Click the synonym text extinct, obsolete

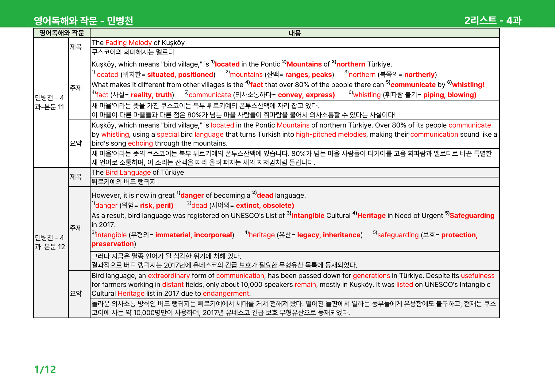[x=265, y=205]
